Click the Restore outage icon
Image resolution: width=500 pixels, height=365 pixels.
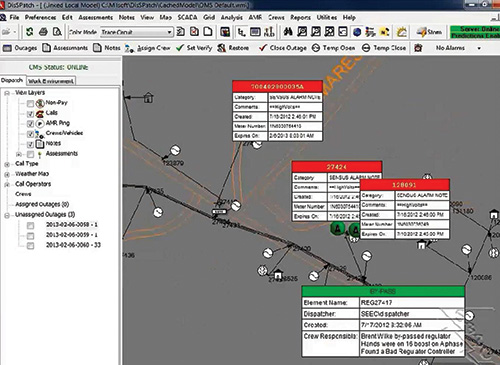[x=221, y=48]
